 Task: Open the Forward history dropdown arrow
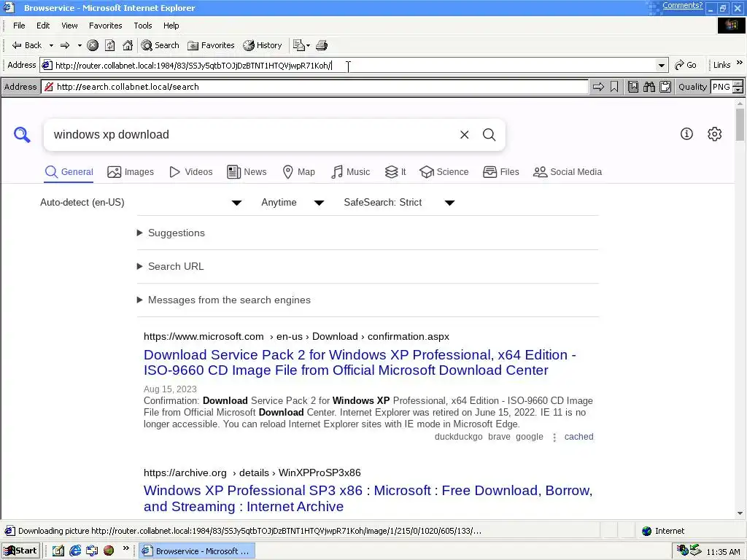click(79, 45)
